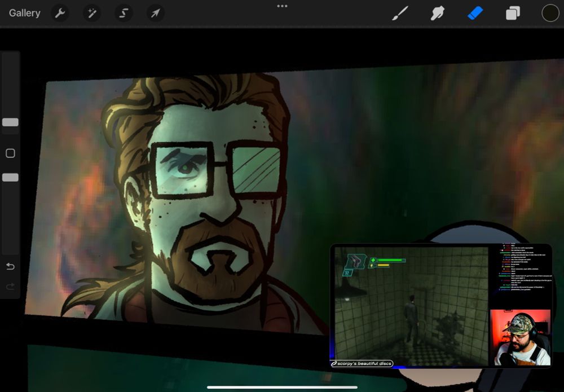
Task: Click the "scorpy's beautiful discs" label
Action: click(362, 364)
